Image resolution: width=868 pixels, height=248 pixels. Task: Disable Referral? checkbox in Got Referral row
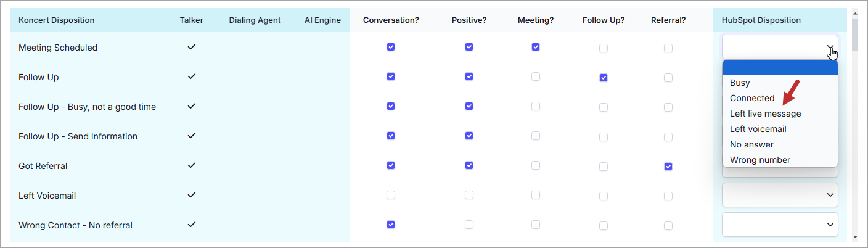pyautogui.click(x=668, y=167)
